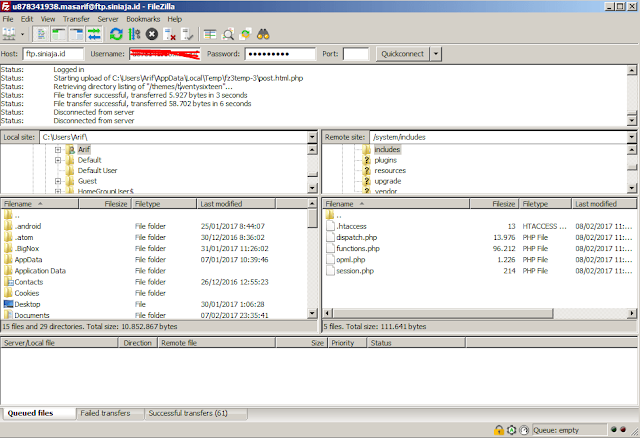Open the Help menu
640x438 pixels.
[175, 19]
